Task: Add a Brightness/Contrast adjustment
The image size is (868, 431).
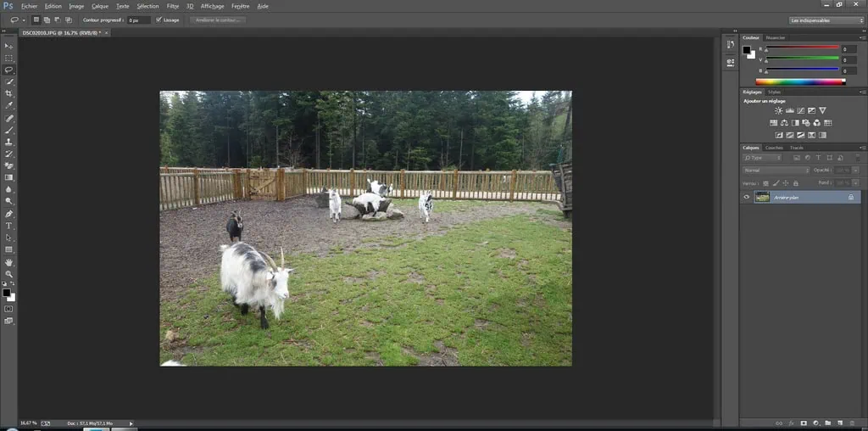Action: (x=778, y=110)
